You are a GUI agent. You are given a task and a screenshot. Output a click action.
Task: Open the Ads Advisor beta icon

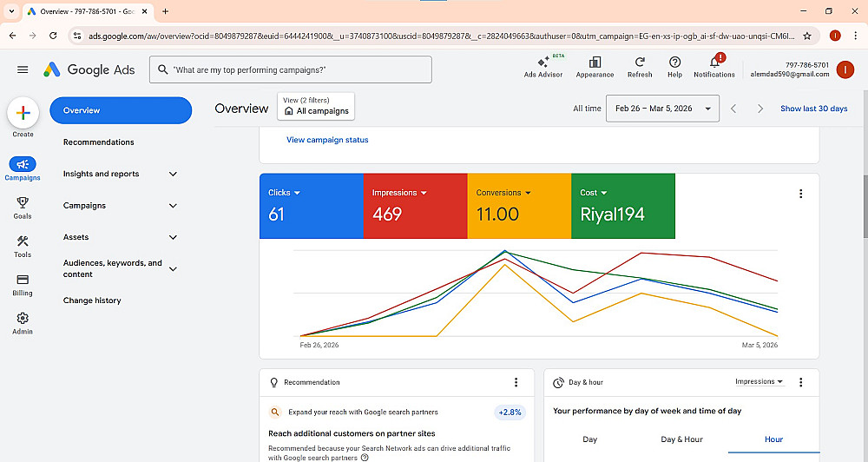(543, 64)
